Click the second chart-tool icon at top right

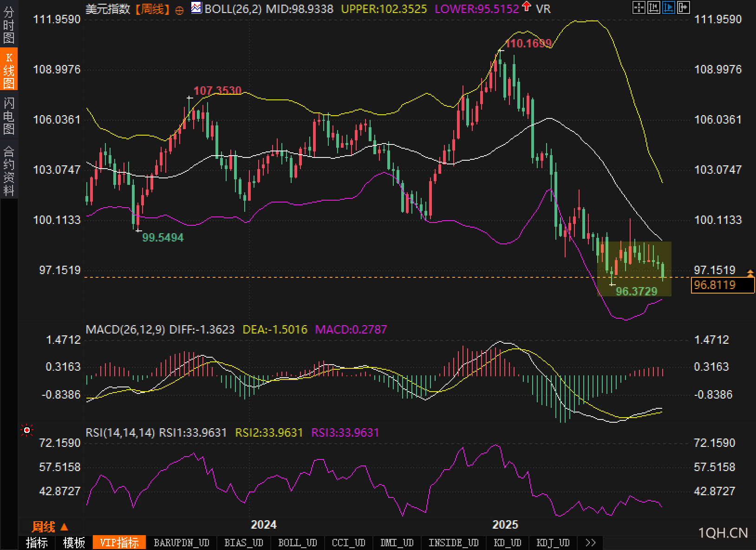pos(654,7)
